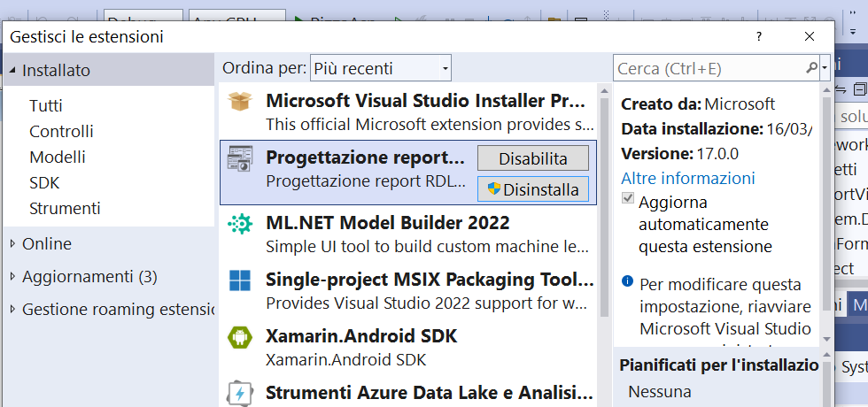Toggle Aggiorna automaticamente questa estensione checkbox

coord(627,198)
